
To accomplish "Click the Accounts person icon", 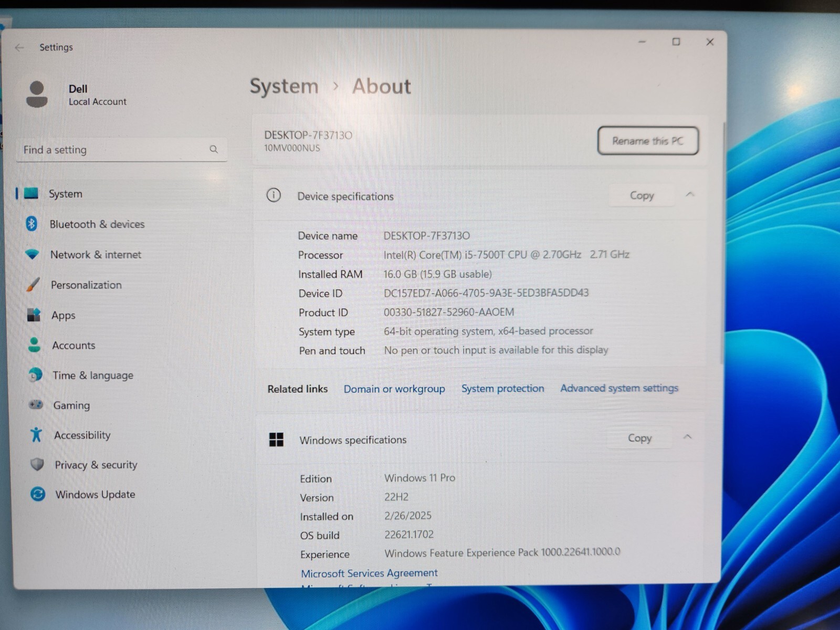I will [34, 345].
